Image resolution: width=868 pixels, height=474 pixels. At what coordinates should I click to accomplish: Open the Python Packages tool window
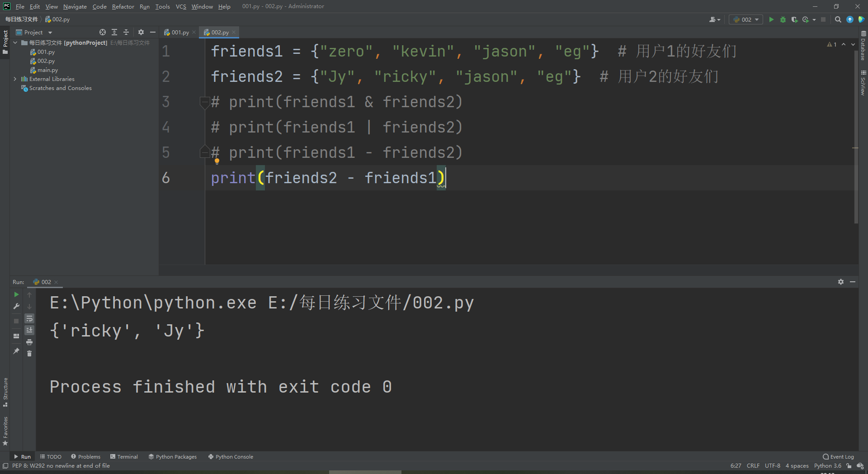click(173, 457)
